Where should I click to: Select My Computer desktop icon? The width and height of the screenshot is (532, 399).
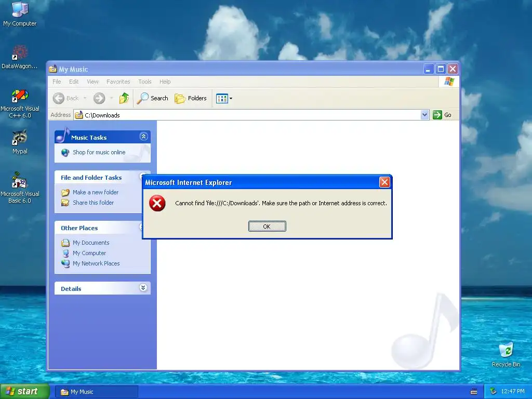[20, 14]
